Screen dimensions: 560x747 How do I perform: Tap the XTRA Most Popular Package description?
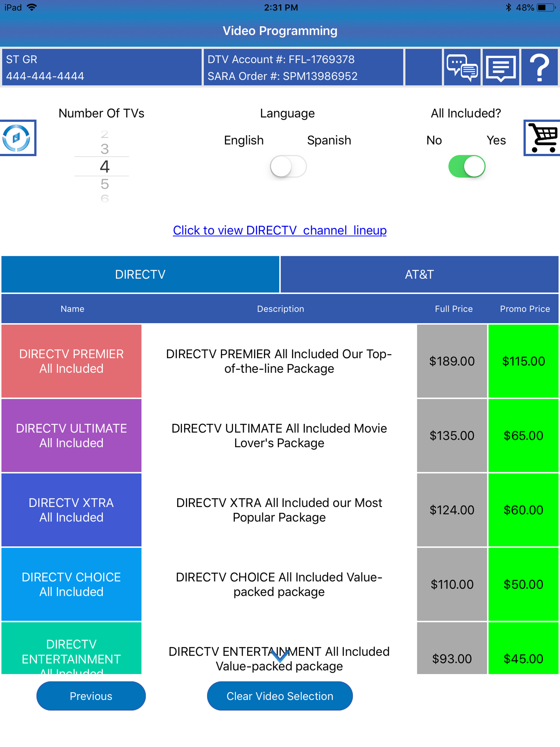279,510
